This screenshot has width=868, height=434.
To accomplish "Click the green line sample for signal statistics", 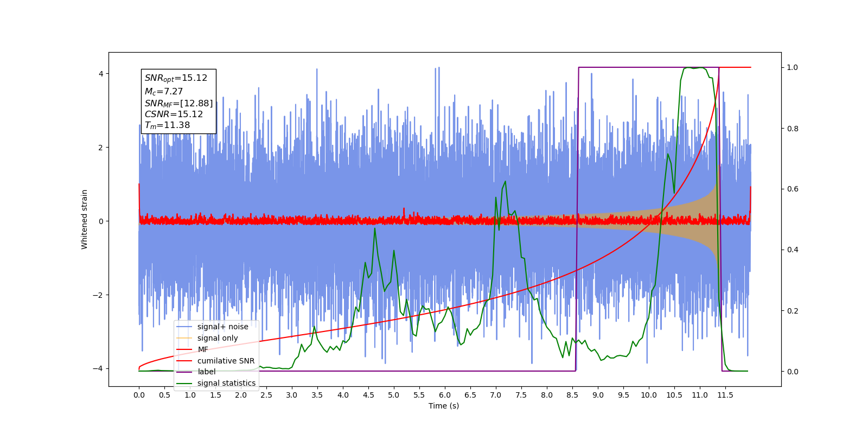I will tap(184, 383).
